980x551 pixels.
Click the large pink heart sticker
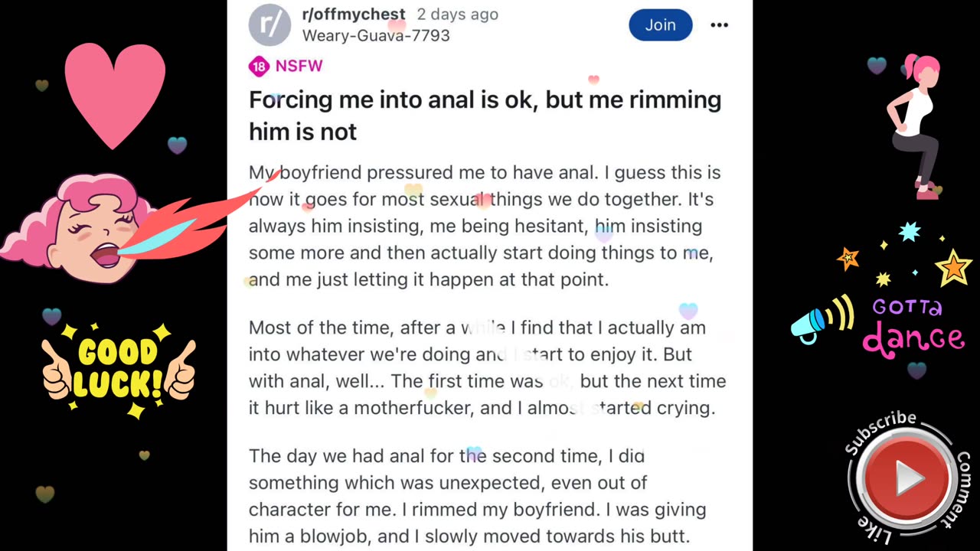(x=115, y=92)
